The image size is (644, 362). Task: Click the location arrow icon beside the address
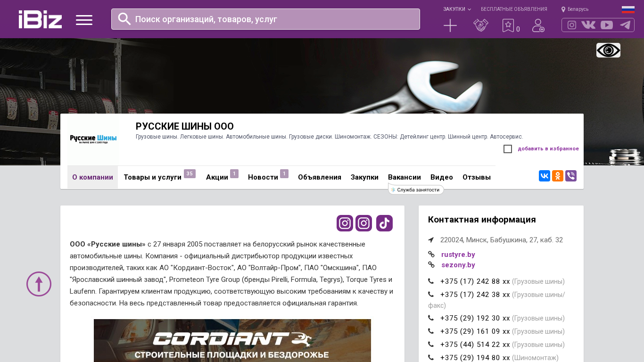click(431, 240)
